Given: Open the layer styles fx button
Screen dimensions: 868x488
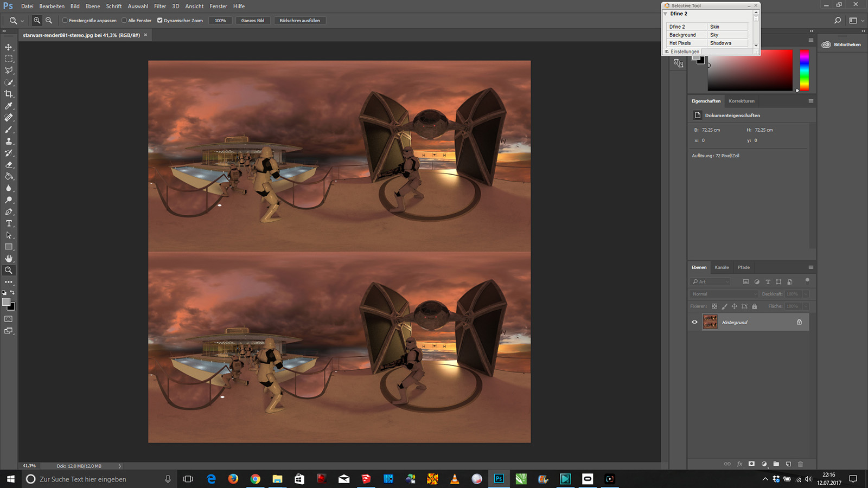Looking at the screenshot, I should (x=739, y=464).
